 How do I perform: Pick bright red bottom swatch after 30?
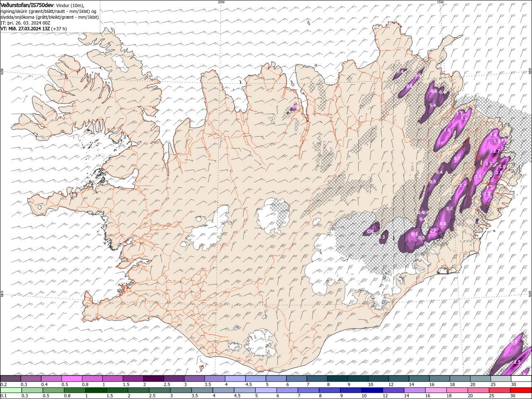(x=521, y=390)
